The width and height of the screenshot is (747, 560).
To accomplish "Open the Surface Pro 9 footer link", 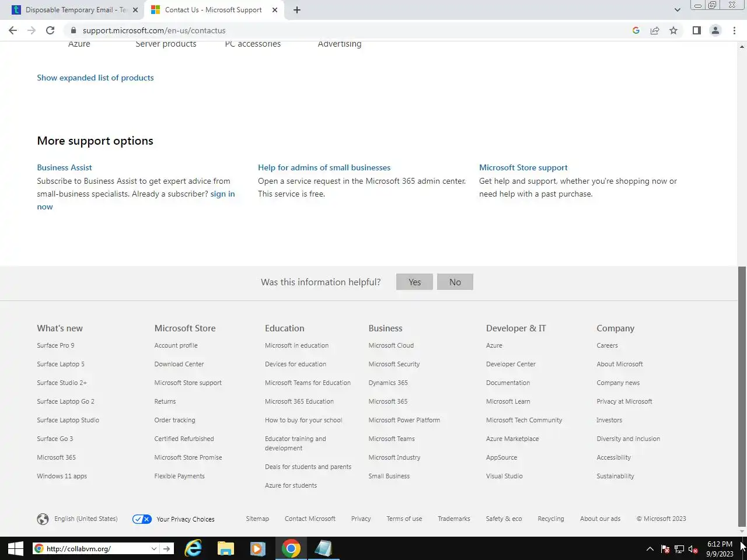I will 55,345.
